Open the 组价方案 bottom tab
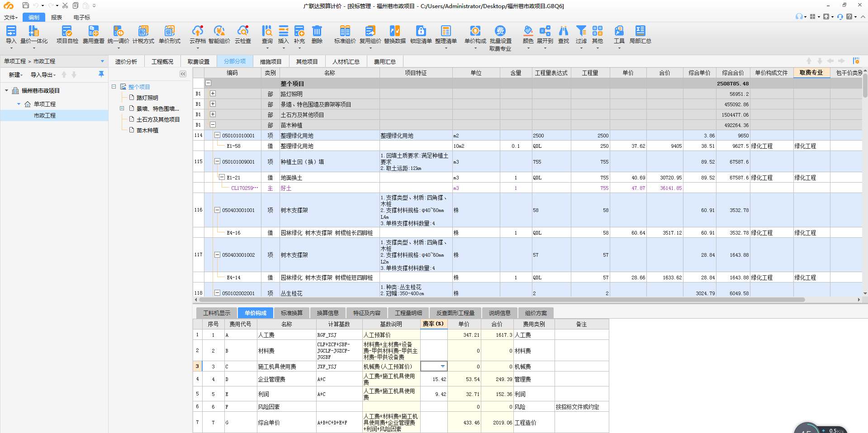The image size is (868, 433). coord(536,313)
